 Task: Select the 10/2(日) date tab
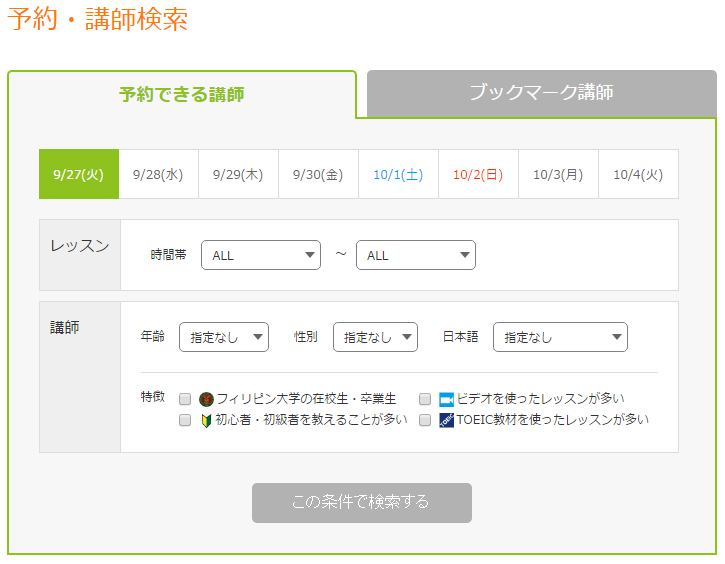(478, 174)
